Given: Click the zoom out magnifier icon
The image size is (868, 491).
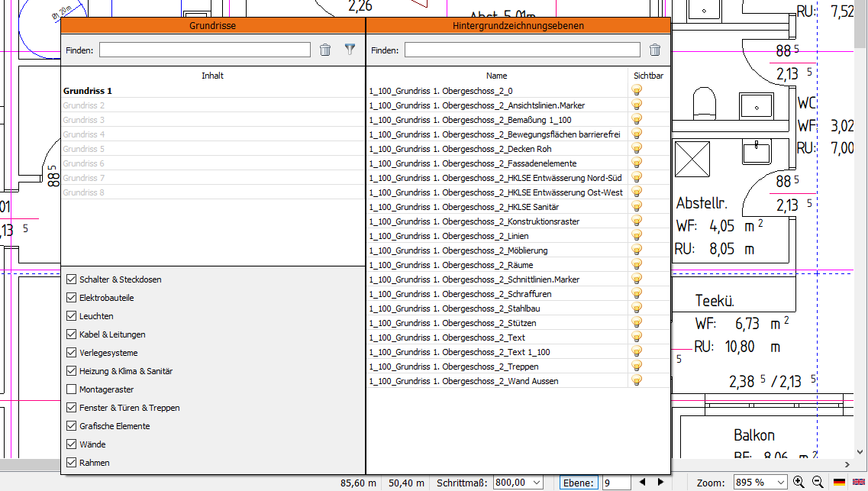Looking at the screenshot, I should tap(817, 482).
